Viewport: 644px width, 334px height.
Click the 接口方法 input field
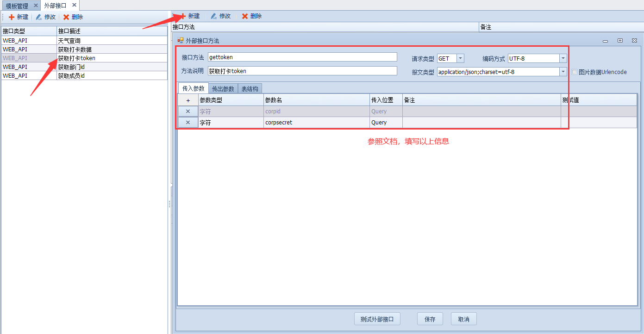[x=302, y=57]
